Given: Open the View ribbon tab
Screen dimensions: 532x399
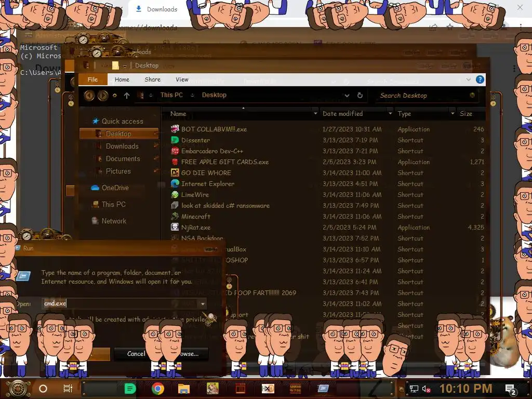Looking at the screenshot, I should tap(182, 79).
